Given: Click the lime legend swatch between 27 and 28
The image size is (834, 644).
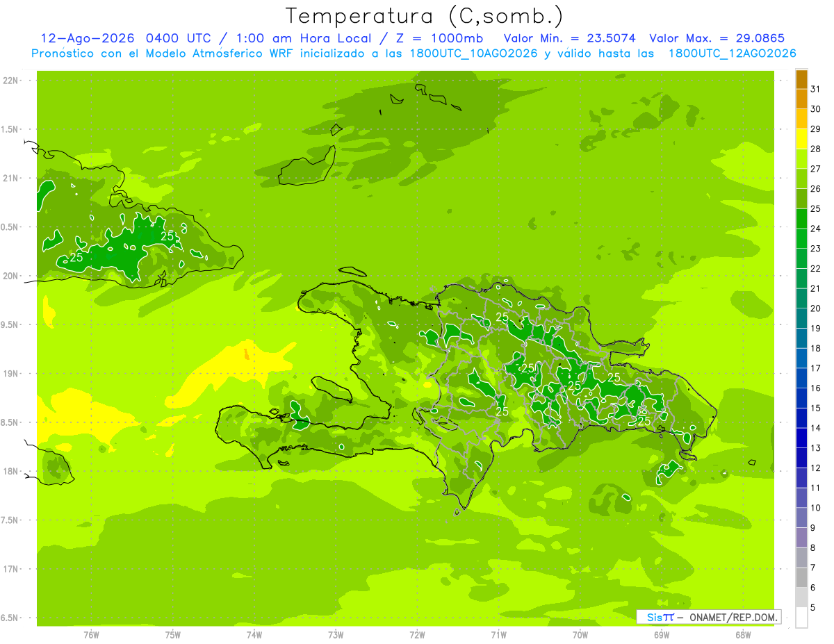Looking at the screenshot, I should click(x=801, y=159).
